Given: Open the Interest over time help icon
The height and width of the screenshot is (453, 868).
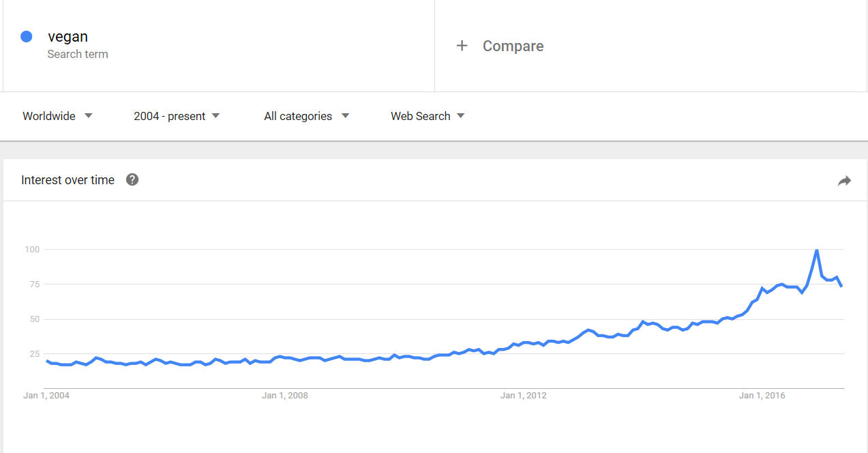Looking at the screenshot, I should pyautogui.click(x=132, y=179).
